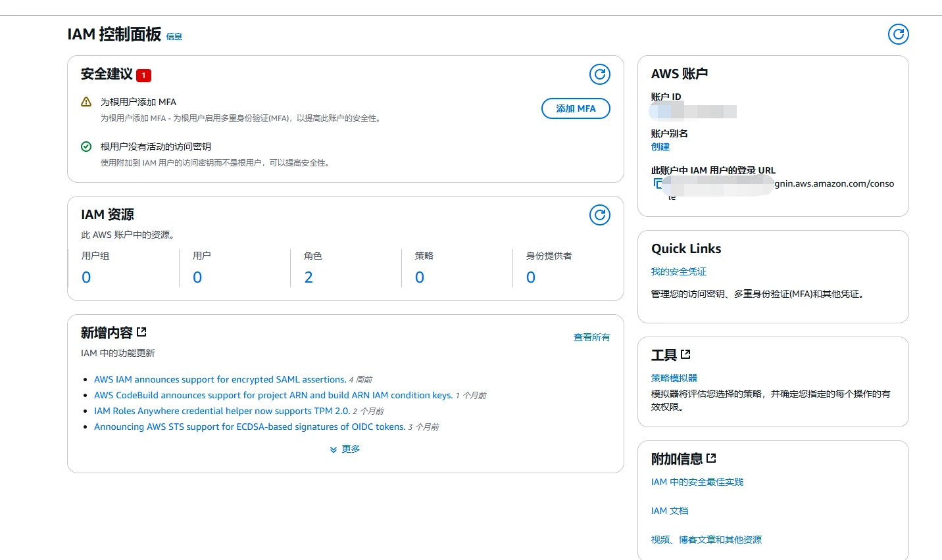This screenshot has height=560, width=942.
Task: Click the 3 个月前 timestamp
Action: [x=424, y=427]
